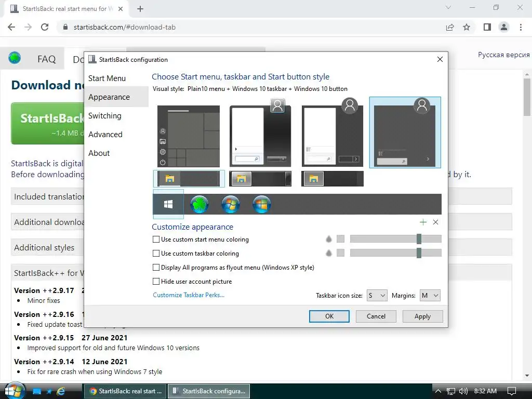Click OK to confirm settings
532x399 pixels.
[329, 316]
